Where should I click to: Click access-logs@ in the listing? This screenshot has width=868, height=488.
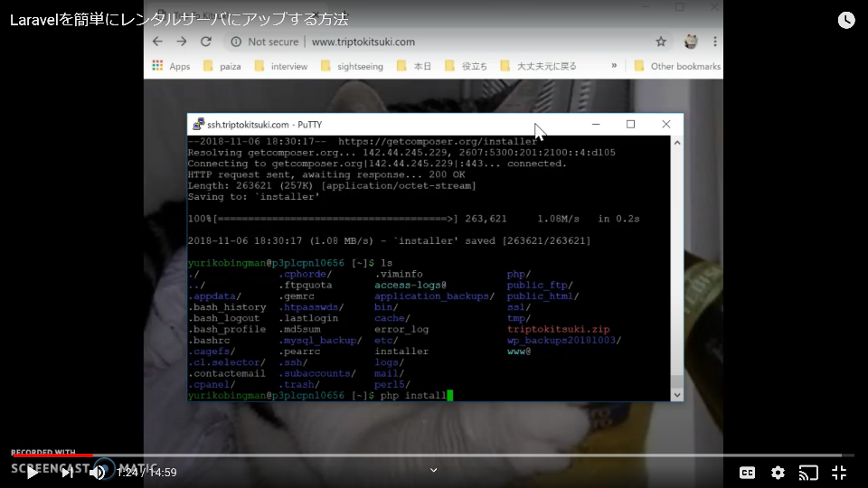[x=410, y=285]
